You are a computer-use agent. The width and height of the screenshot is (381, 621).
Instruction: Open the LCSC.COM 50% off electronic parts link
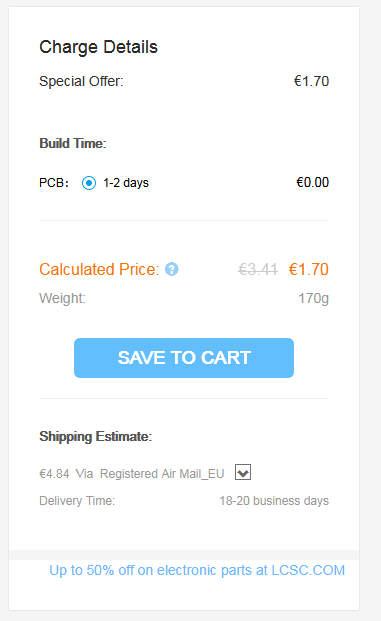(197, 570)
